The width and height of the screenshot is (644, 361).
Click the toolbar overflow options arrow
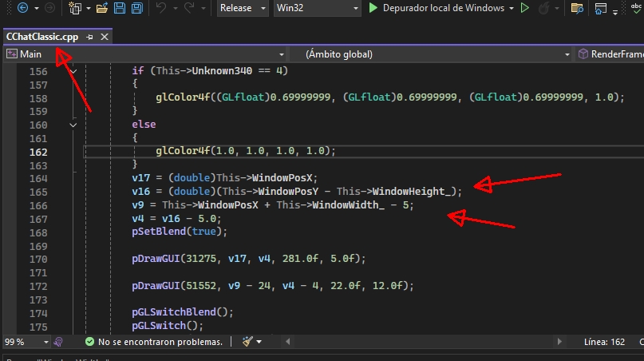tap(615, 12)
